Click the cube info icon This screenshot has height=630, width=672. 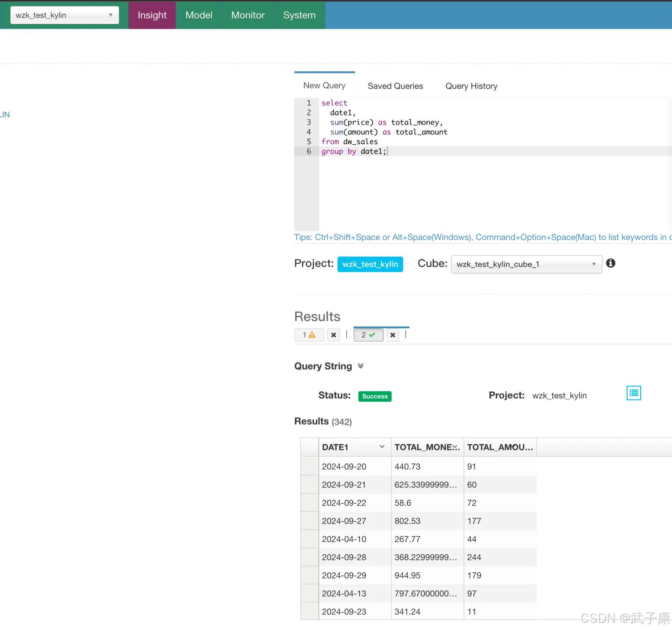(x=611, y=263)
